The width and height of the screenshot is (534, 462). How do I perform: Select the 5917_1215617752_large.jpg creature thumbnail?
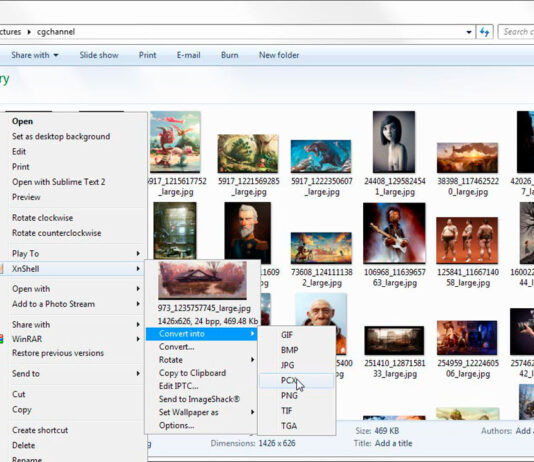tap(175, 142)
